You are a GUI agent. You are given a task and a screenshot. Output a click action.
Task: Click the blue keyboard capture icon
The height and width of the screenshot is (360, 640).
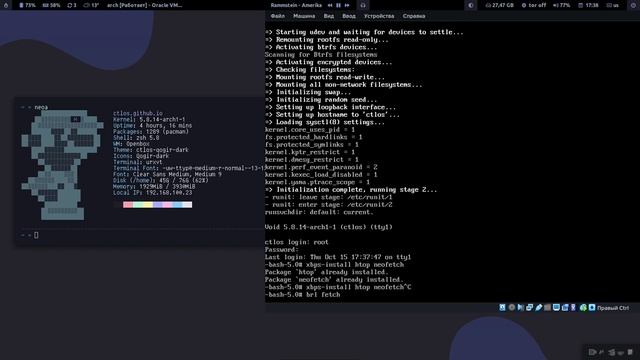coord(592,308)
